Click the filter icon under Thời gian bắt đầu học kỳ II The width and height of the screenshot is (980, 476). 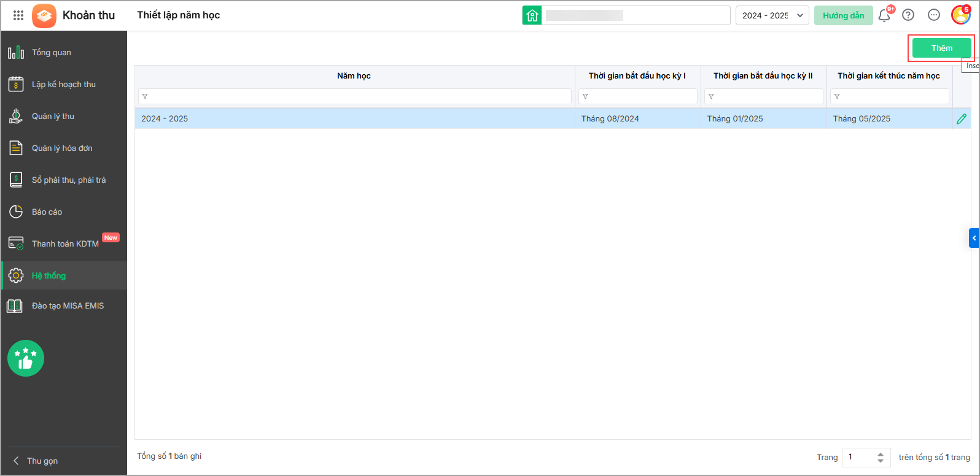point(711,96)
